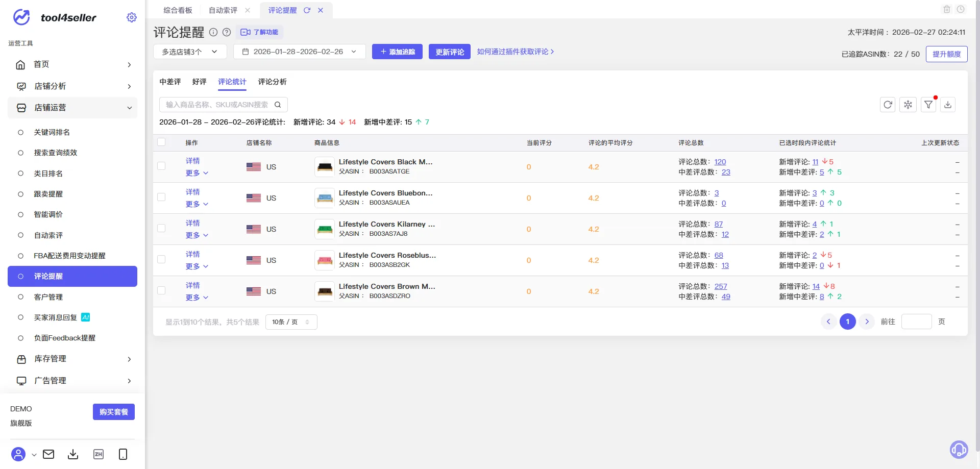Screen dimensions: 980x469
Task: Open the filter funnel icon
Action: [928, 105]
